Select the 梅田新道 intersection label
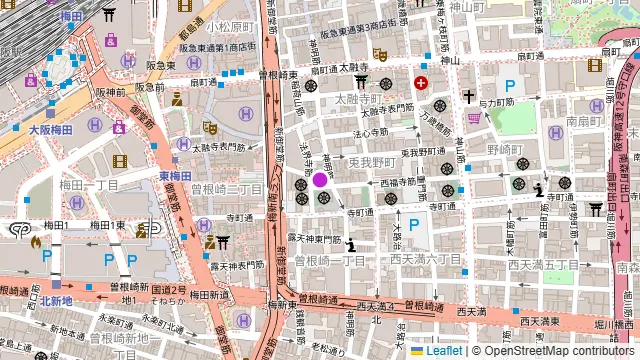This screenshot has height=360, width=640. 209,295
